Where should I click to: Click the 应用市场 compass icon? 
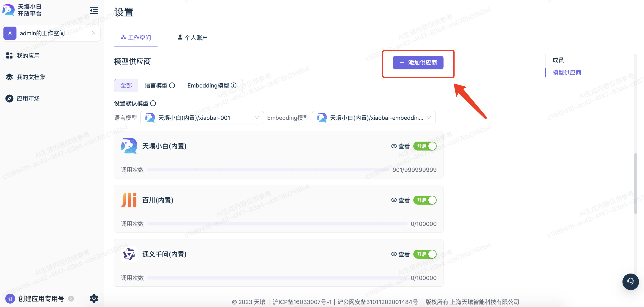(9, 98)
